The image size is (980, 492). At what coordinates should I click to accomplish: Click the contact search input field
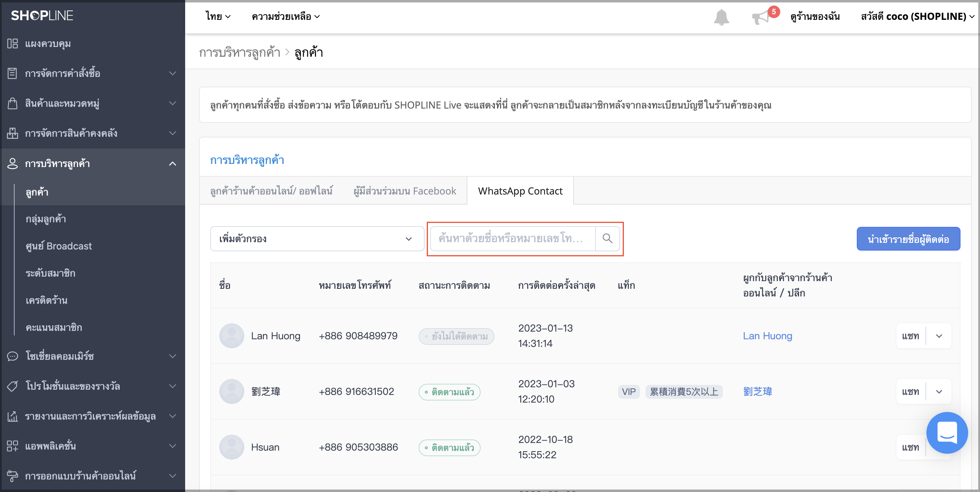pos(512,239)
